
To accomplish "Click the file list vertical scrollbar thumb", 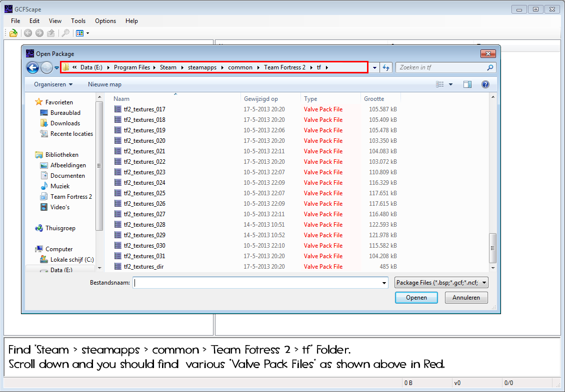I will 492,248.
